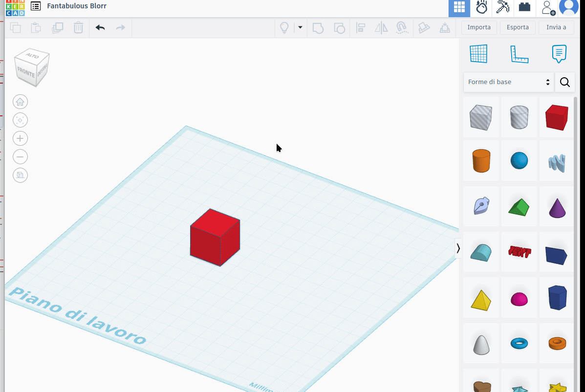The image size is (585, 392).
Task: Open the Blocks pickaxe tab
Action: (503, 8)
